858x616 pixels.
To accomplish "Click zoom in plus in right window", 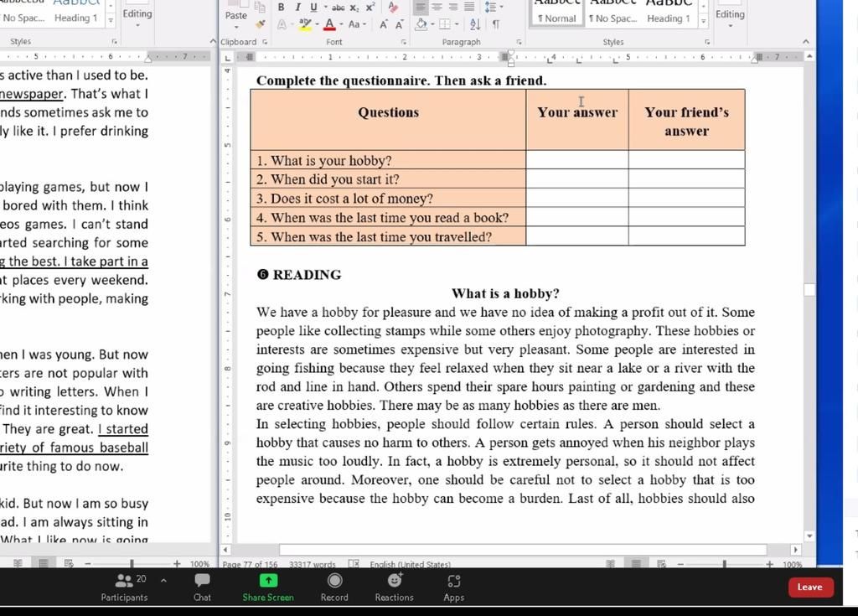I will coord(769,563).
